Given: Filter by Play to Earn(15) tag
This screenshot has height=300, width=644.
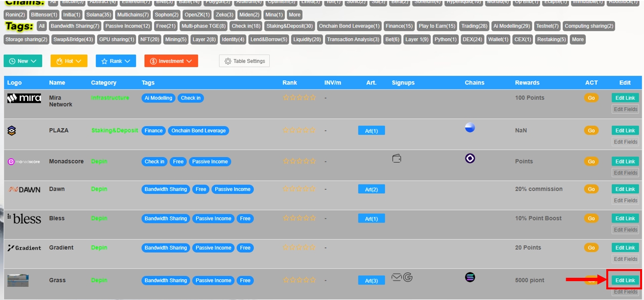Looking at the screenshot, I should tap(437, 26).
